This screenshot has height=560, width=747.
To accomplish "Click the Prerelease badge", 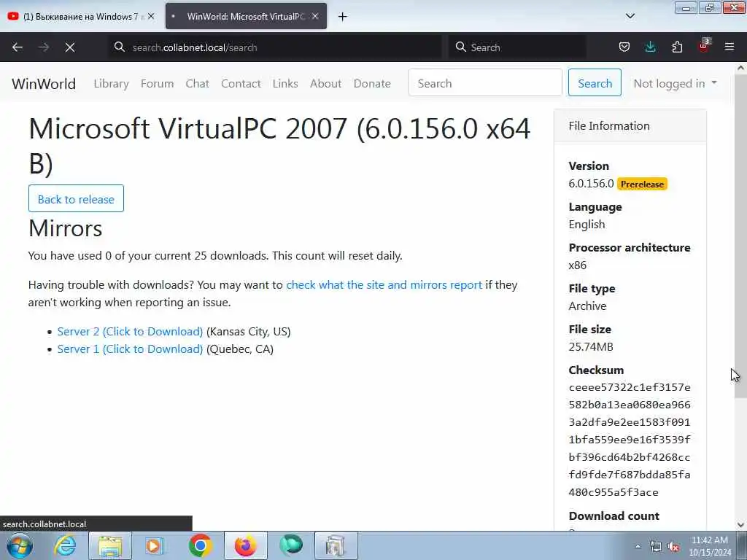I will click(642, 184).
